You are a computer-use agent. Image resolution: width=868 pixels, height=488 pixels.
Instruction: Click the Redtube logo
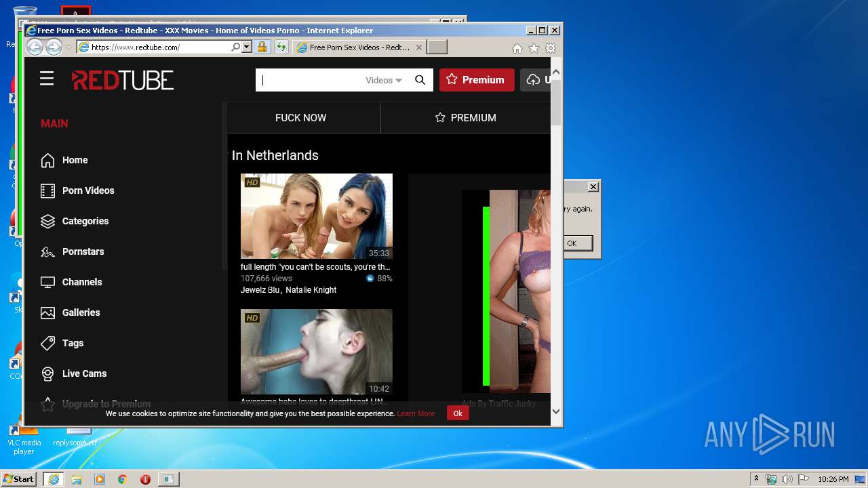tap(123, 80)
